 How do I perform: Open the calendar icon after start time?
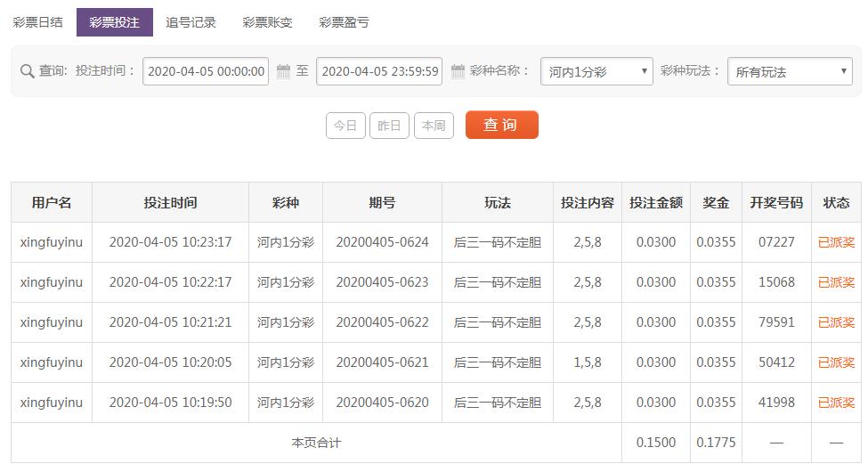pyautogui.click(x=283, y=71)
